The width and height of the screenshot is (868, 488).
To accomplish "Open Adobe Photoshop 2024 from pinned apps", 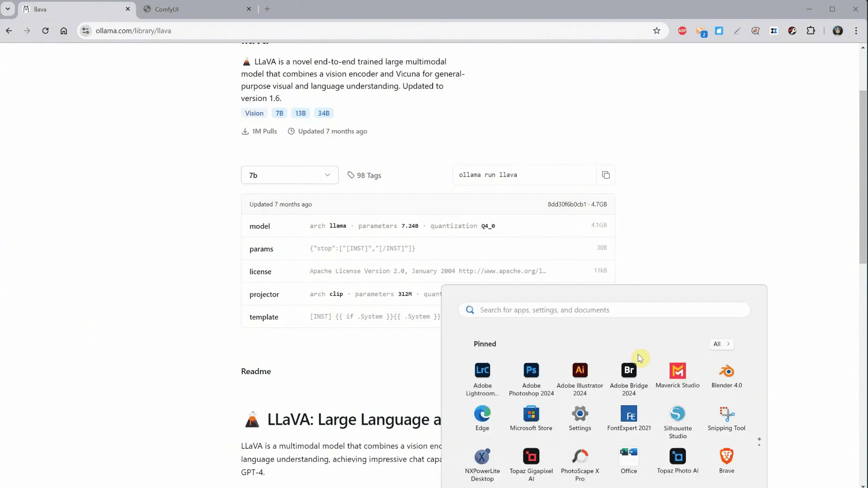I will 531,371.
